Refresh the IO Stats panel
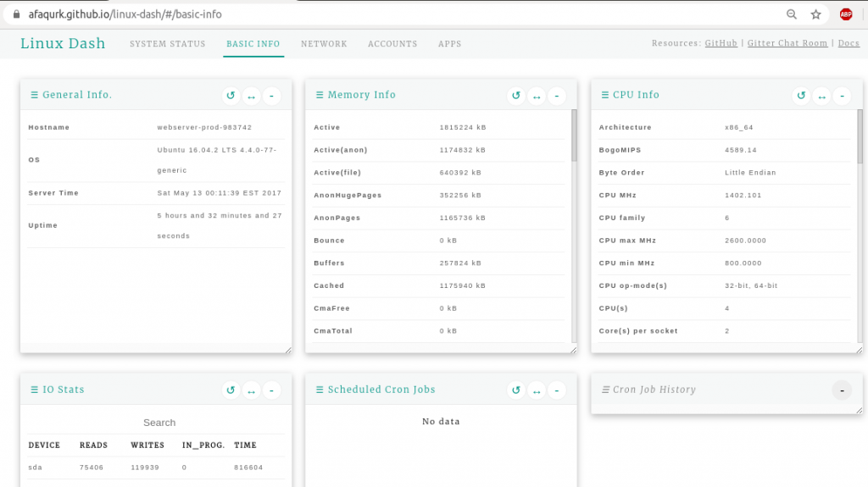Image resolution: width=868 pixels, height=487 pixels. click(231, 390)
